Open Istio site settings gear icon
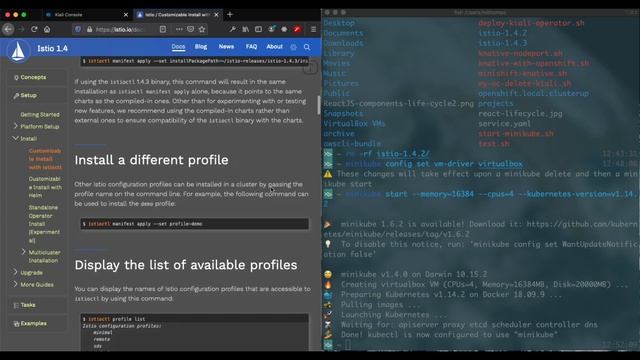This screenshot has height=360, width=640. [x=293, y=47]
